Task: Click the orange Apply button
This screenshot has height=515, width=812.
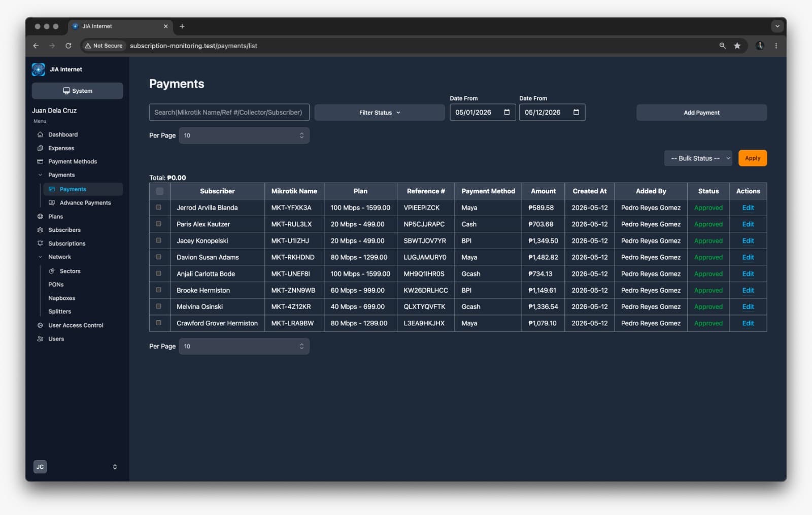Action: [753, 158]
